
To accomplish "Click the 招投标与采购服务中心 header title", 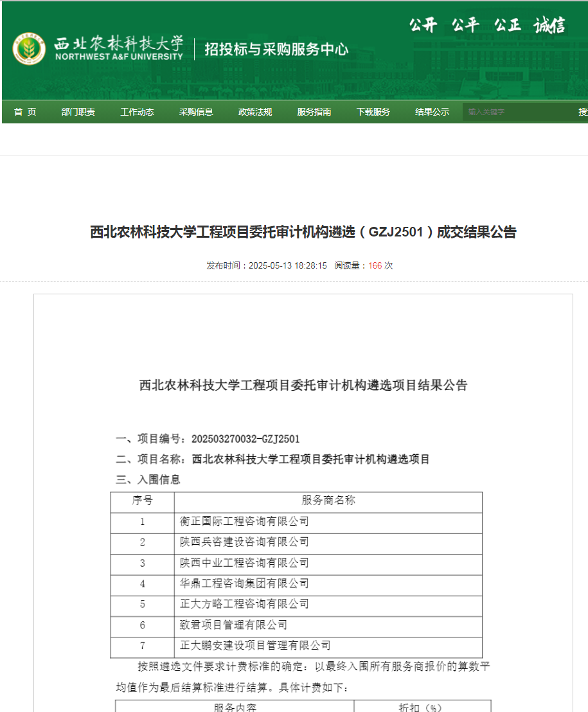I will 276,49.
